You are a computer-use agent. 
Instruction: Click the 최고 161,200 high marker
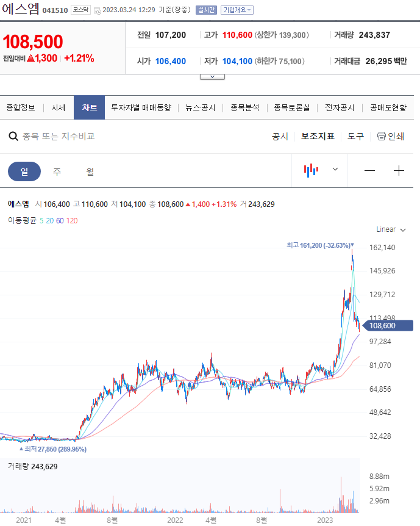pos(320,245)
